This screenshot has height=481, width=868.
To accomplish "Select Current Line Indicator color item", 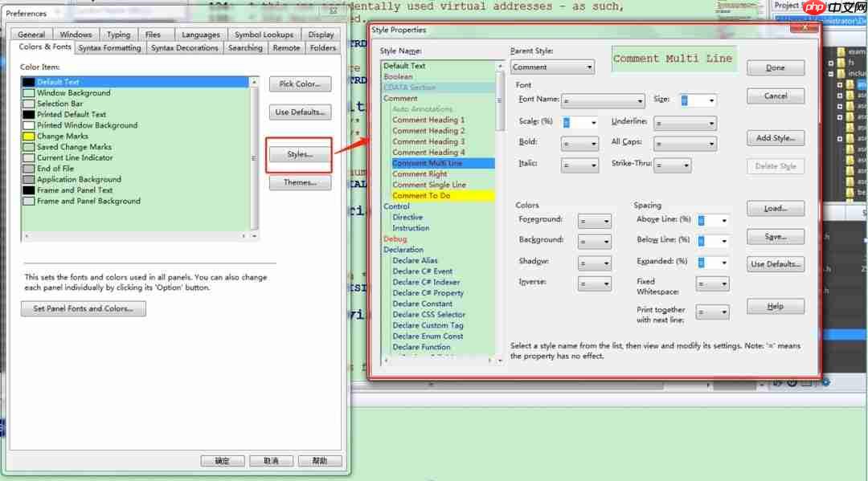I will (x=75, y=157).
